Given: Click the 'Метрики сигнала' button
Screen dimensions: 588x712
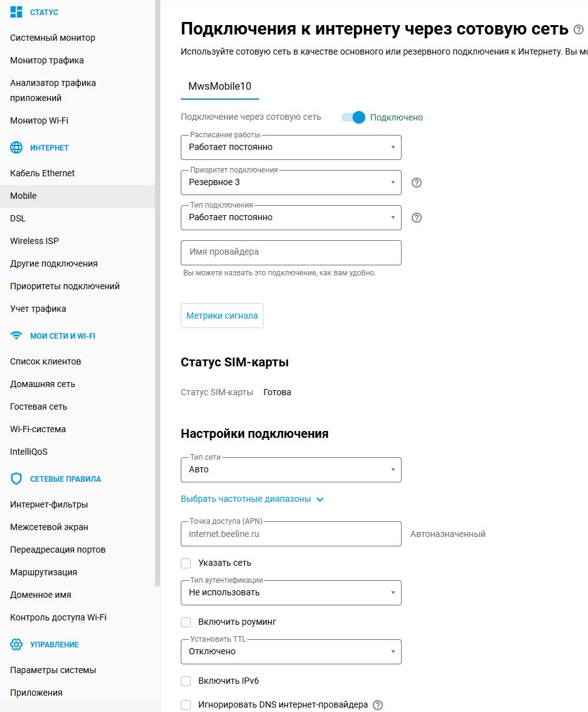Looking at the screenshot, I should 222,316.
